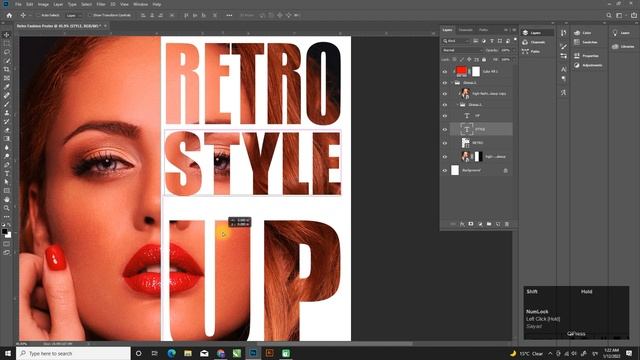
Task: Select the Zoom tool
Action: (x=7, y=208)
